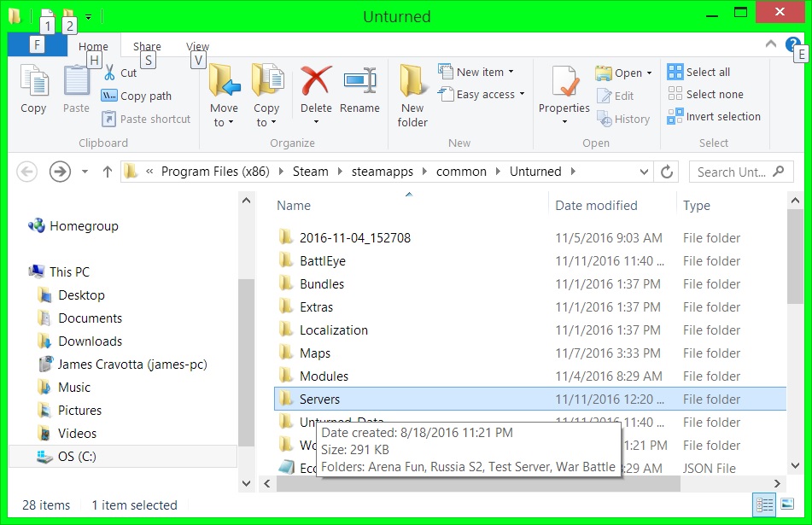Expand the arrow after Unturned in path
The width and height of the screenshot is (812, 525).
click(x=573, y=172)
